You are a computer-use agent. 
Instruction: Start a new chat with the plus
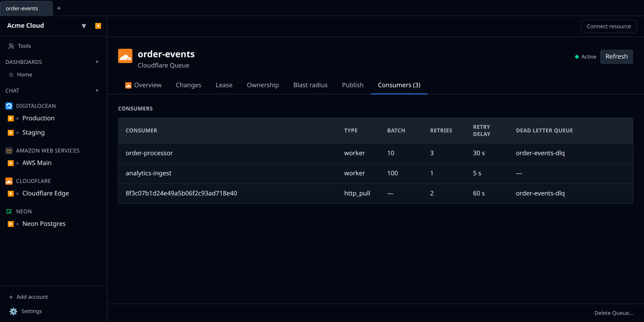click(x=97, y=91)
